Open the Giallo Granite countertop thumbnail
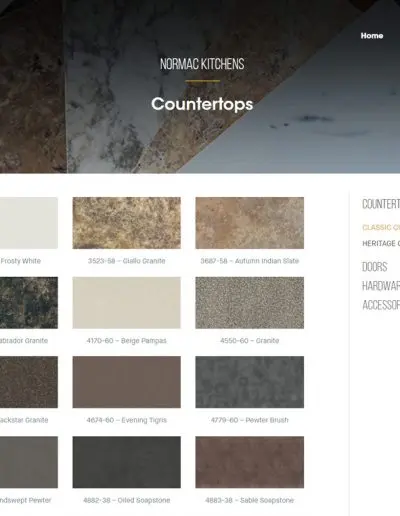This screenshot has height=516, width=400. pos(127,223)
